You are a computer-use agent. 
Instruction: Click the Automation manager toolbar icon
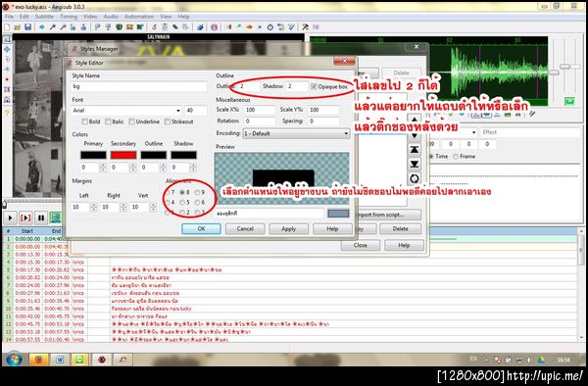tap(200, 27)
